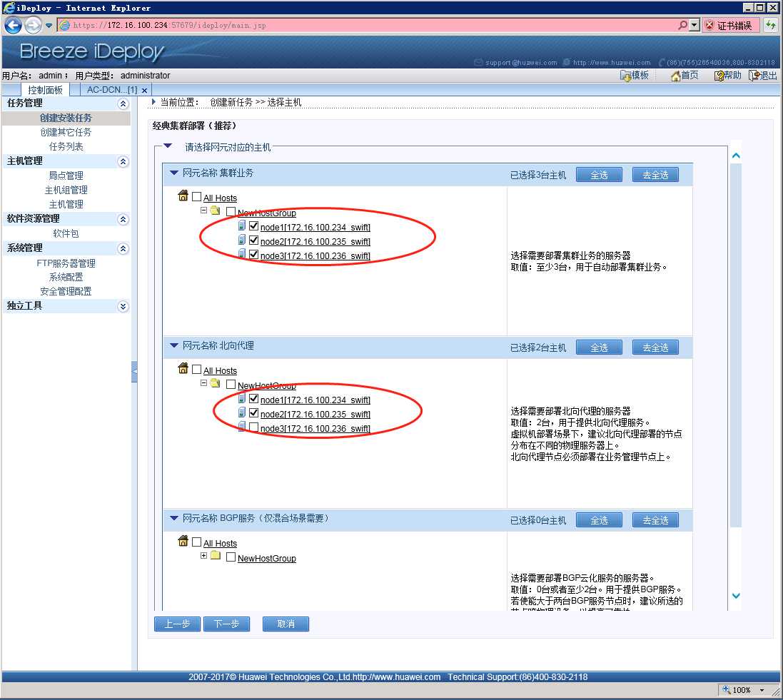This screenshot has width=783, height=700.
Task: Expand NewHostGroup plus box in BGP服务
Action: [x=203, y=556]
